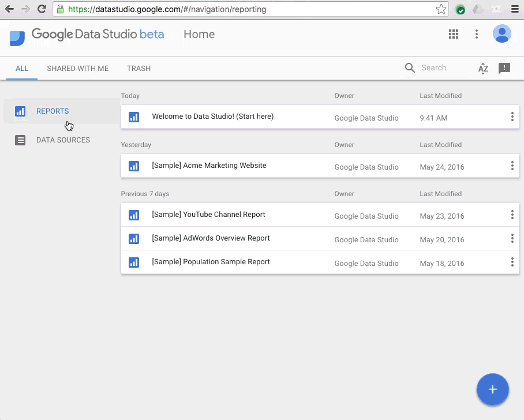Bookmark this page with the star icon
The height and width of the screenshot is (420, 524).
[x=441, y=9]
